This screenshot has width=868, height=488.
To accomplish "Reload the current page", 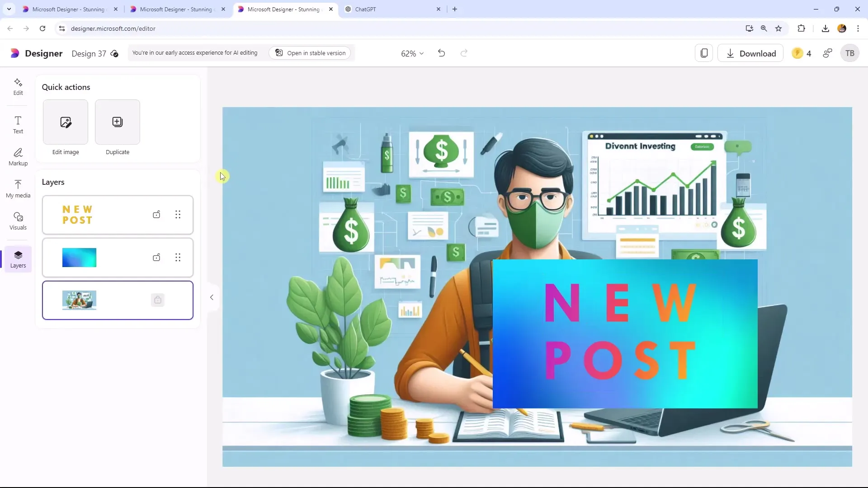I will [42, 28].
